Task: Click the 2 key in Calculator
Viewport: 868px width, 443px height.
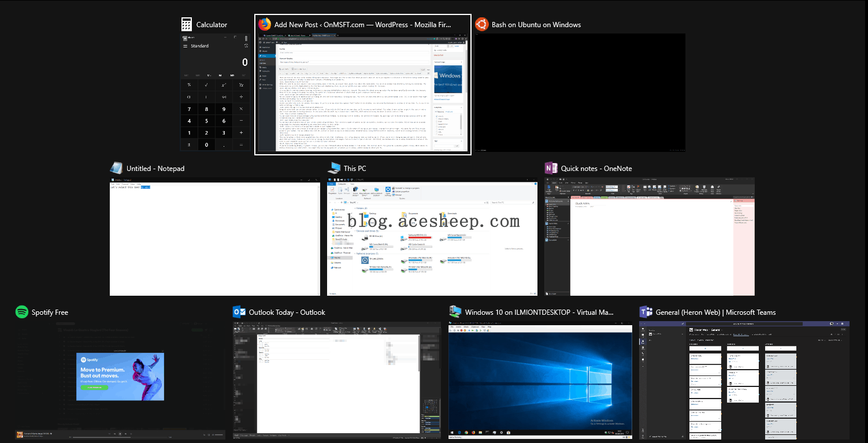Action: [206, 133]
